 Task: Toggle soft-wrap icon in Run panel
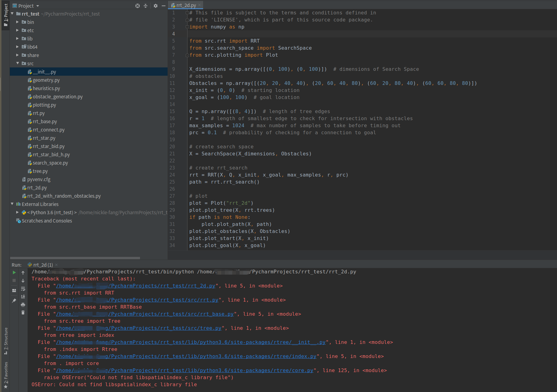tap(23, 289)
